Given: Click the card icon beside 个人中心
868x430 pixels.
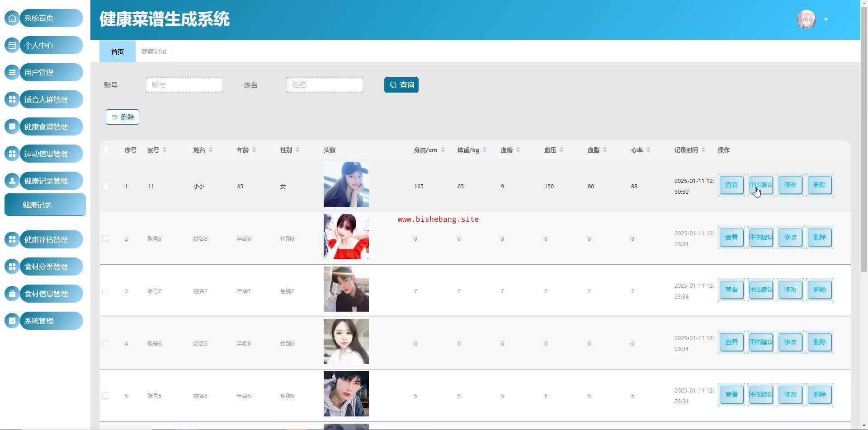Looking at the screenshot, I should 12,45.
